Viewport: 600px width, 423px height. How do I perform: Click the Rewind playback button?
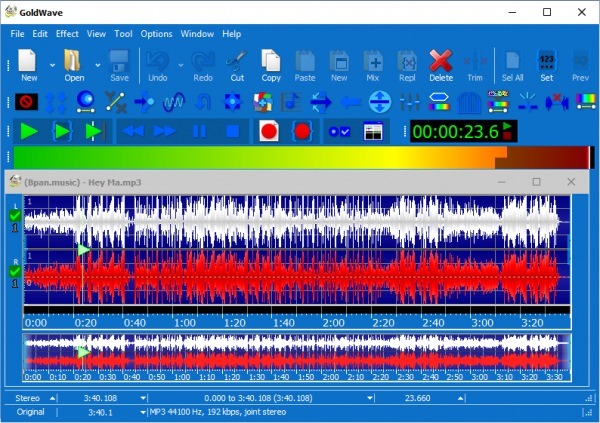click(133, 131)
